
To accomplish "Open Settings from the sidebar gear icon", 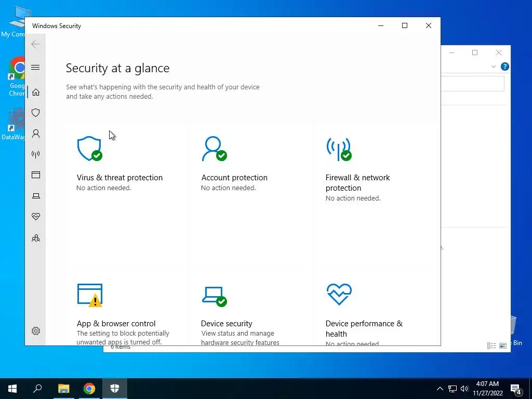I will click(x=36, y=331).
